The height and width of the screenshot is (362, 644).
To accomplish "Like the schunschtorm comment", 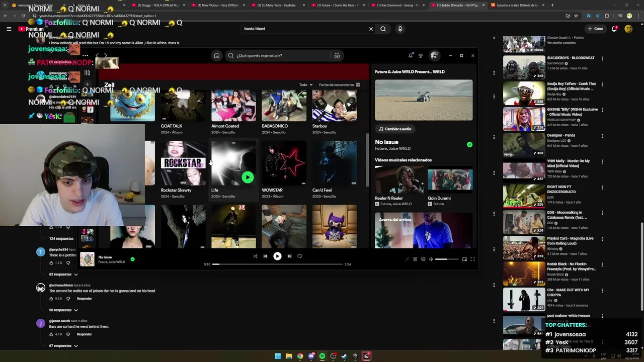I will [51, 299].
